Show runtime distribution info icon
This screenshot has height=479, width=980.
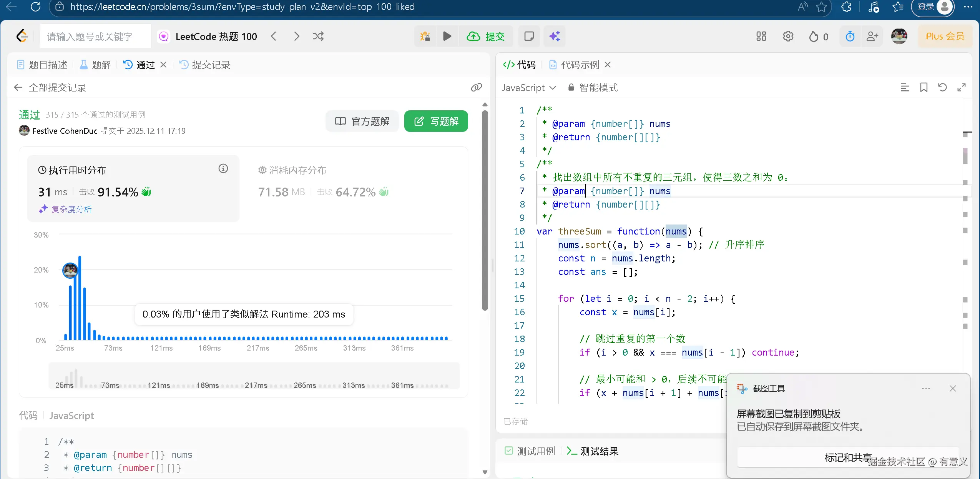(x=223, y=168)
